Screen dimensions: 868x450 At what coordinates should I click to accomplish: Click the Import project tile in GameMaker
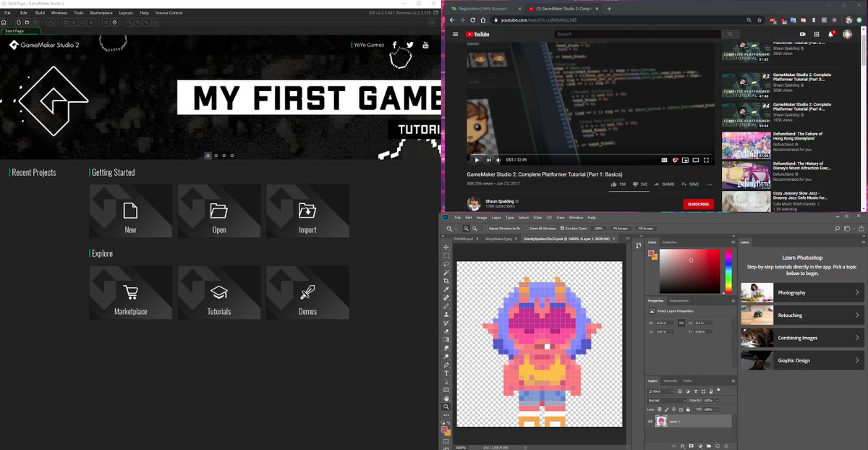(307, 211)
